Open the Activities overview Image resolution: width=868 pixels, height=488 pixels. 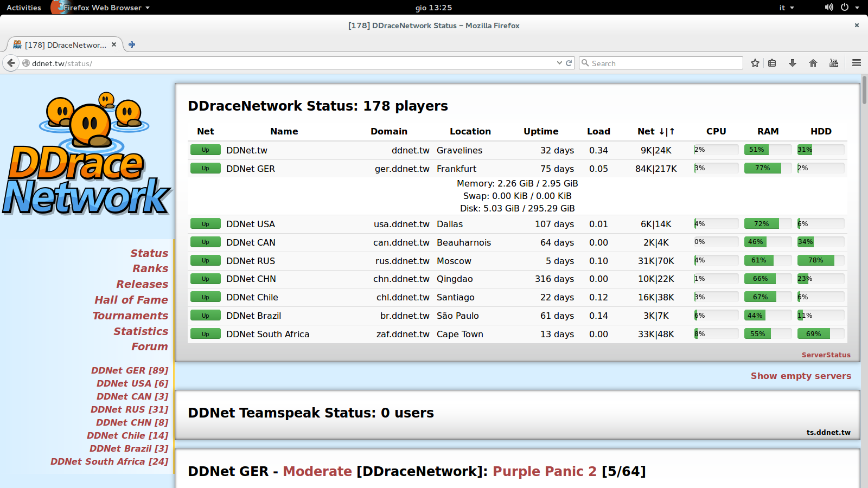[x=24, y=8]
